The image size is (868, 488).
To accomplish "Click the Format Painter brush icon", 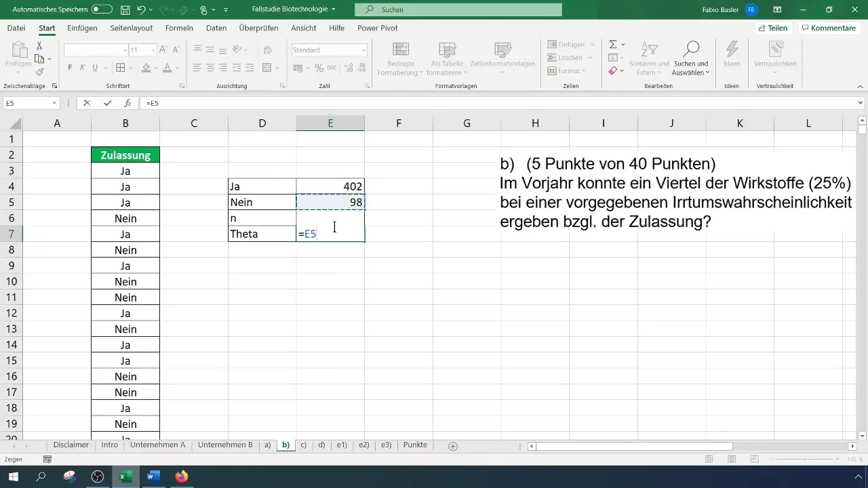I will [39, 72].
